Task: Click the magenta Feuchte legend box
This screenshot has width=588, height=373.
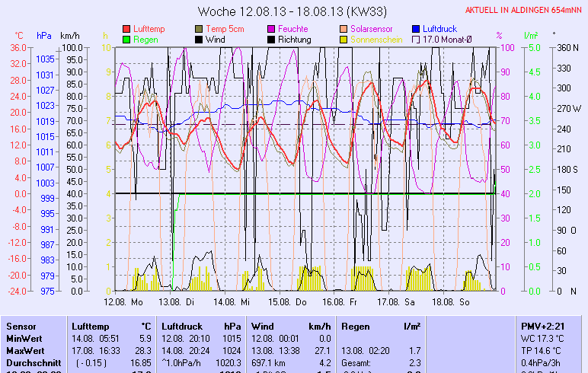Action: pyautogui.click(x=272, y=29)
